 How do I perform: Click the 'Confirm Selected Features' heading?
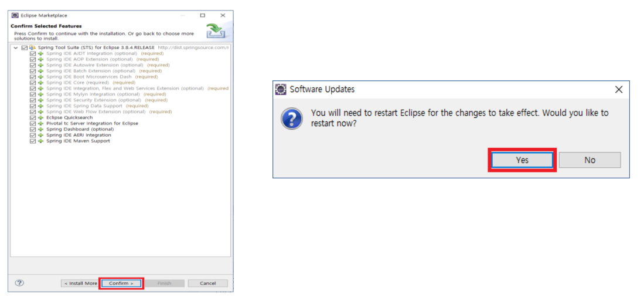[46, 26]
